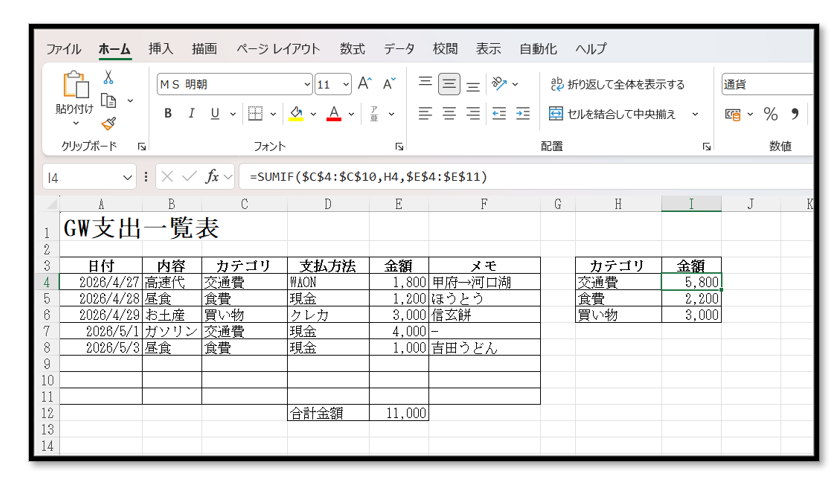
Task: Center text horizontally
Action: coord(449,114)
